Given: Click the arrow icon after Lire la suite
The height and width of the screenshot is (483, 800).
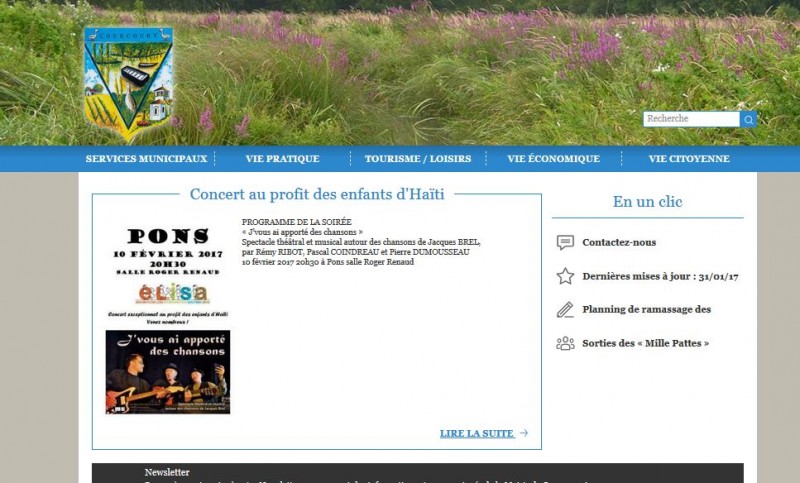Looking at the screenshot, I should pos(524,434).
